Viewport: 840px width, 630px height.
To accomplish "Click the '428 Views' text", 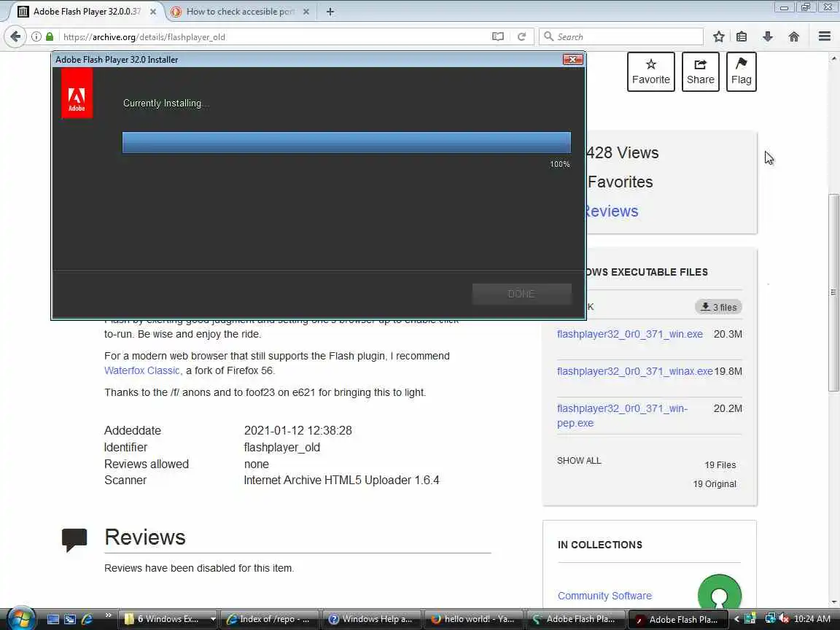I will 623,152.
